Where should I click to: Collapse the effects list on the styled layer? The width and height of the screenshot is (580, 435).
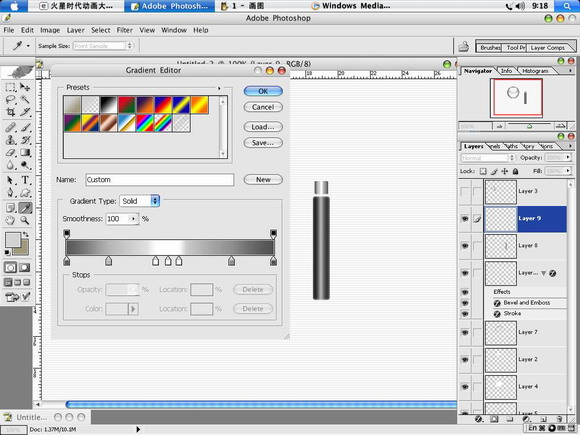pos(543,273)
